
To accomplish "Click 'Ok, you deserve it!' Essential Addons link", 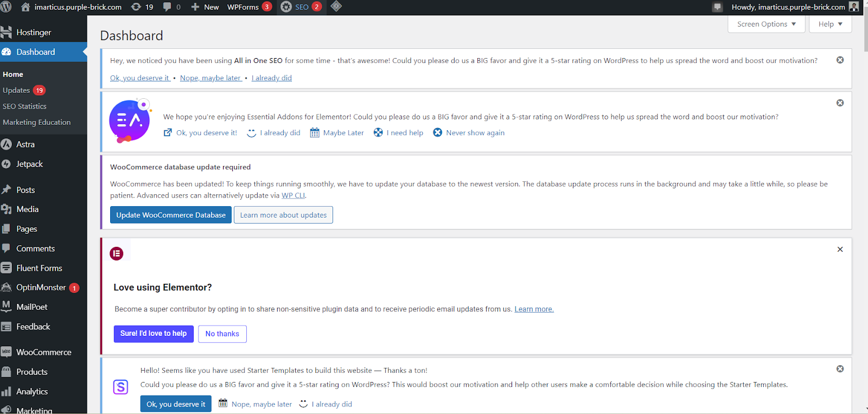I will pyautogui.click(x=201, y=133).
